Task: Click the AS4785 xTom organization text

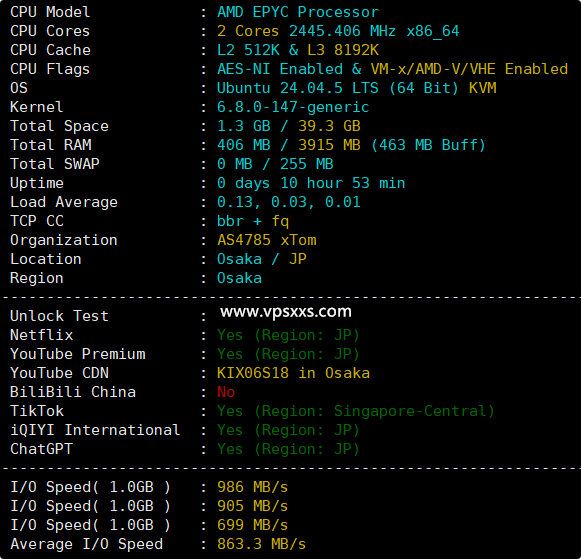Action: click(267, 240)
